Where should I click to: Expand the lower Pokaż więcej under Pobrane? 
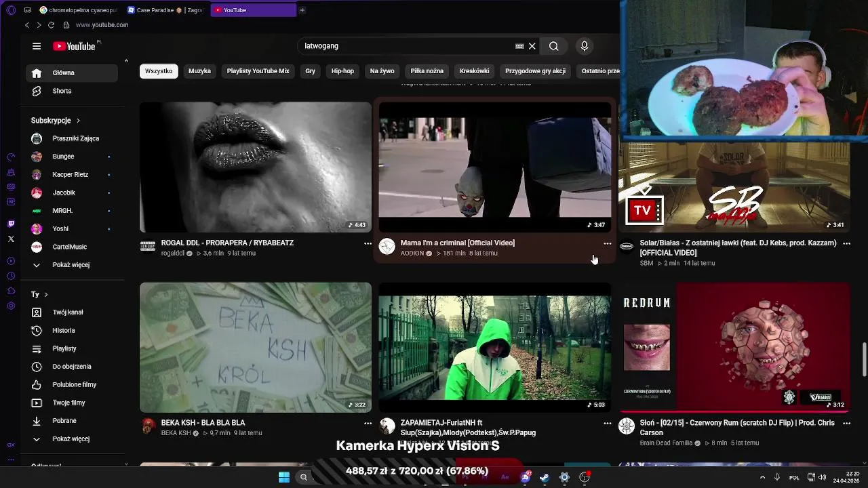pyautogui.click(x=72, y=439)
